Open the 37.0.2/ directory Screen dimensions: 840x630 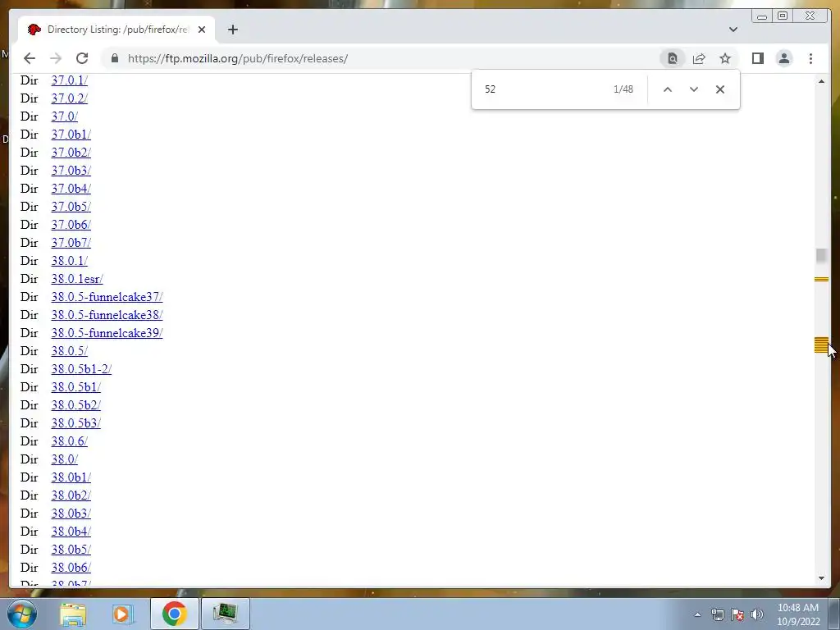(x=69, y=98)
